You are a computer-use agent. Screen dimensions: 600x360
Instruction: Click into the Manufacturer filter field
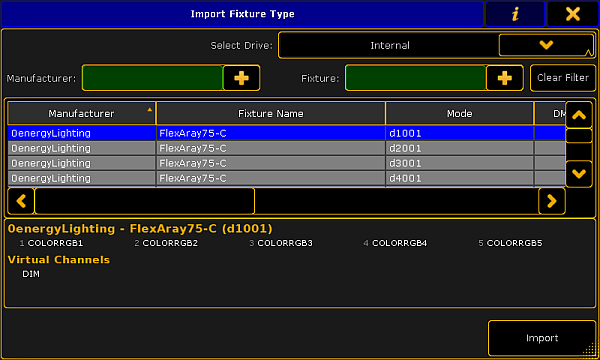tap(152, 78)
